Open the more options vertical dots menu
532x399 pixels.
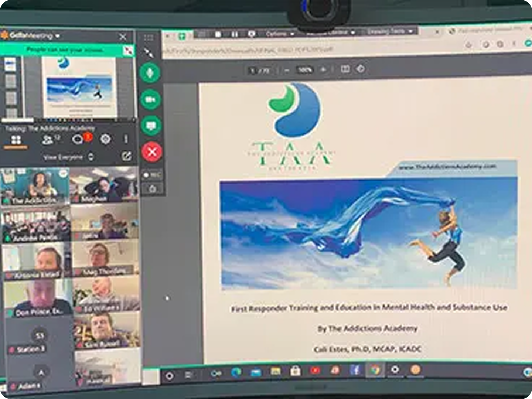126,139
